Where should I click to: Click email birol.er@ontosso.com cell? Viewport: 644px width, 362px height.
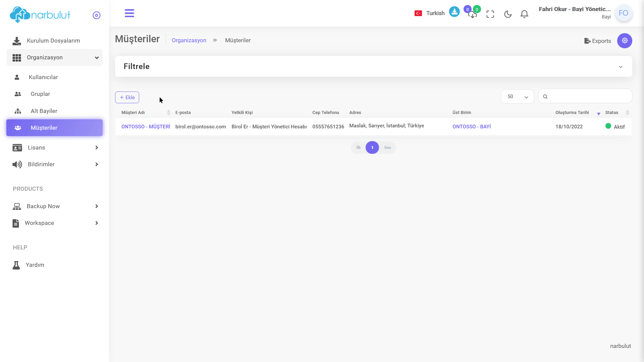tap(201, 127)
